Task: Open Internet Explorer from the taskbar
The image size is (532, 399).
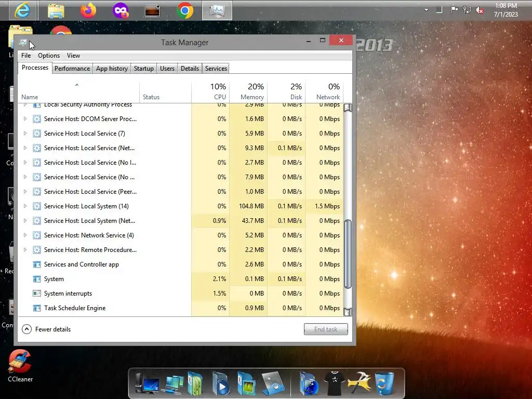Action: point(22,10)
